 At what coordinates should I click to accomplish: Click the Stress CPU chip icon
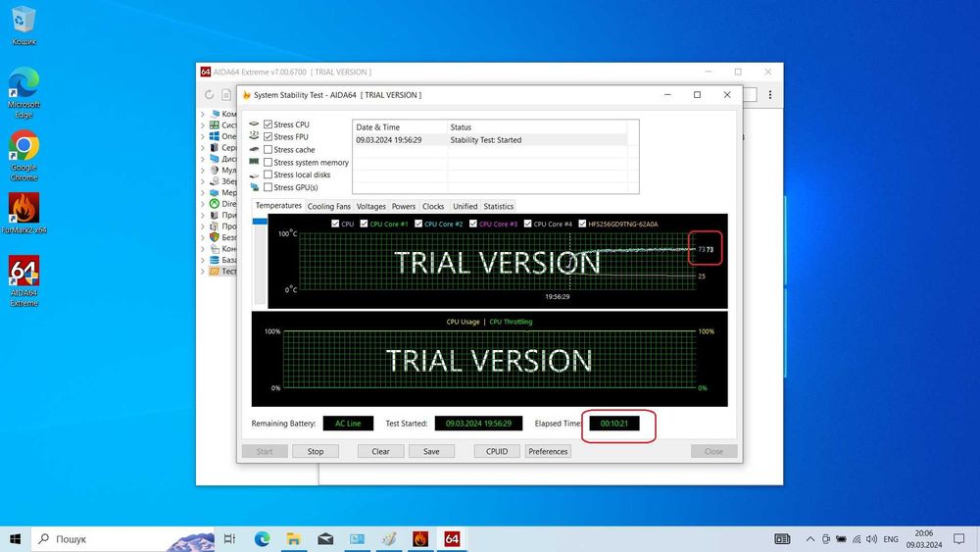(254, 125)
